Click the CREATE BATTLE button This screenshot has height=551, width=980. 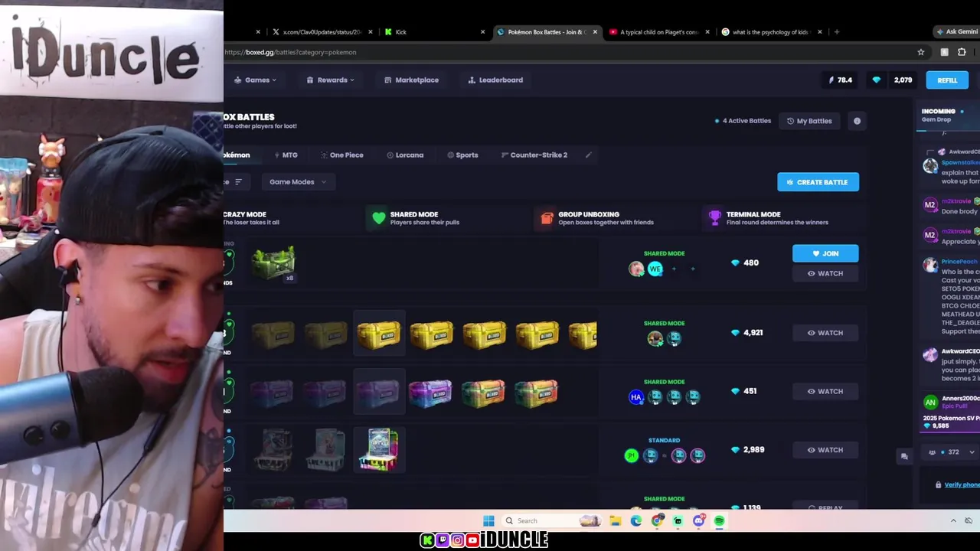click(818, 182)
